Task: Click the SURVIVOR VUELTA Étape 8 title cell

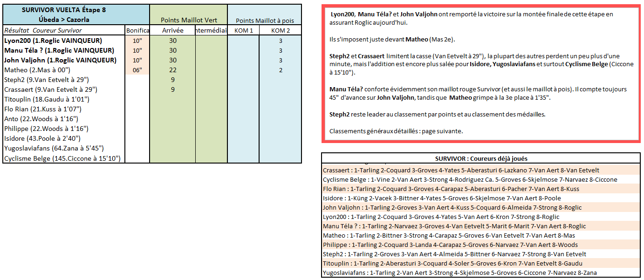Action: click(x=64, y=14)
